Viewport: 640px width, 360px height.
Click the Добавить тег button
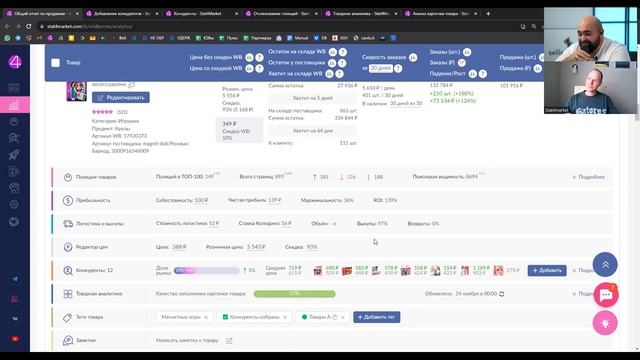(376, 317)
